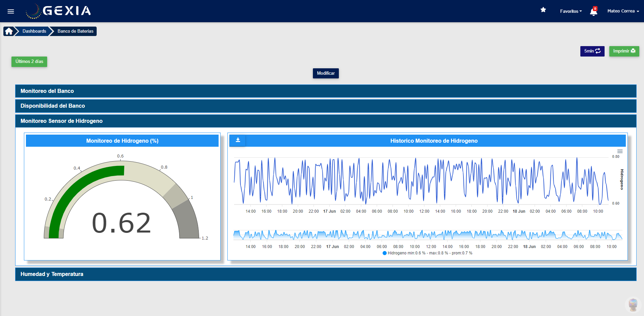Open Dashboards from the breadcrumb
Screen dimensions: 644x316
34,31
